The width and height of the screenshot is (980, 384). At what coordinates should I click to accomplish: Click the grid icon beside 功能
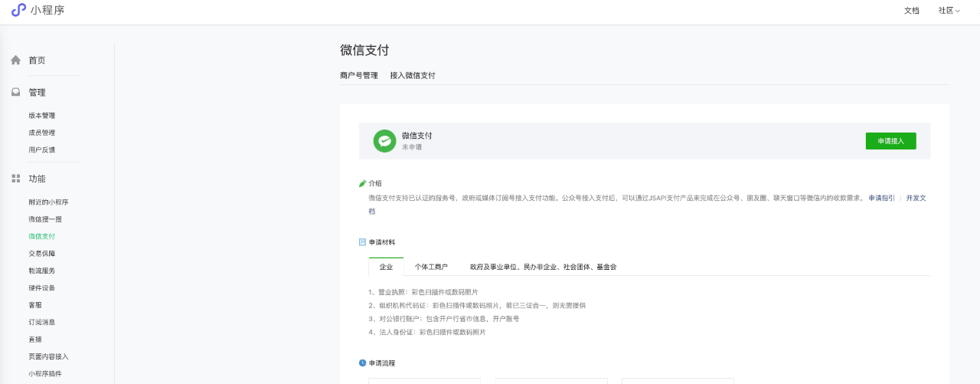click(x=15, y=179)
